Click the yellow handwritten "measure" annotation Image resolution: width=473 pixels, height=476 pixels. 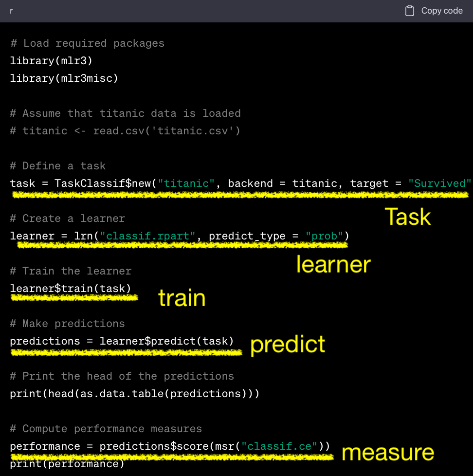tap(387, 452)
